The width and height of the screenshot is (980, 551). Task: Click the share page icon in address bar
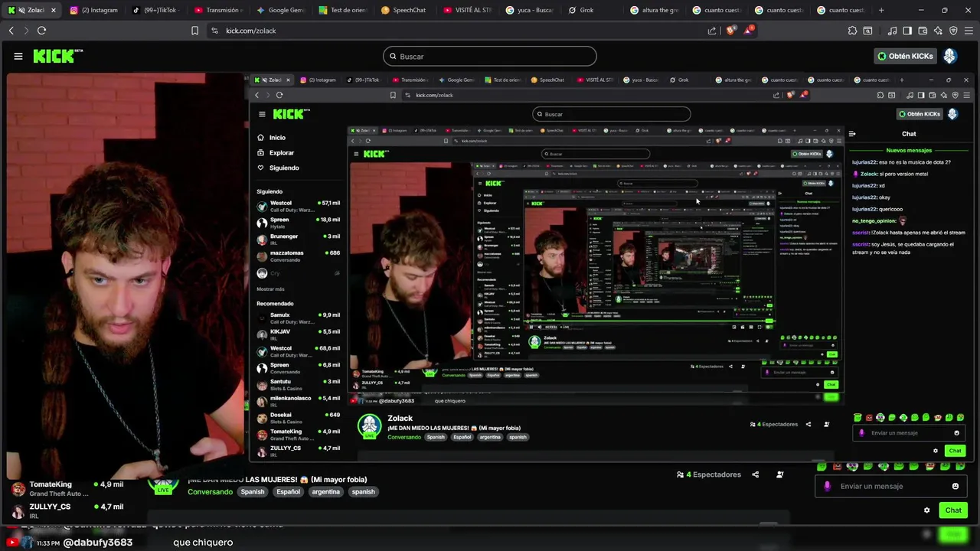pyautogui.click(x=712, y=31)
